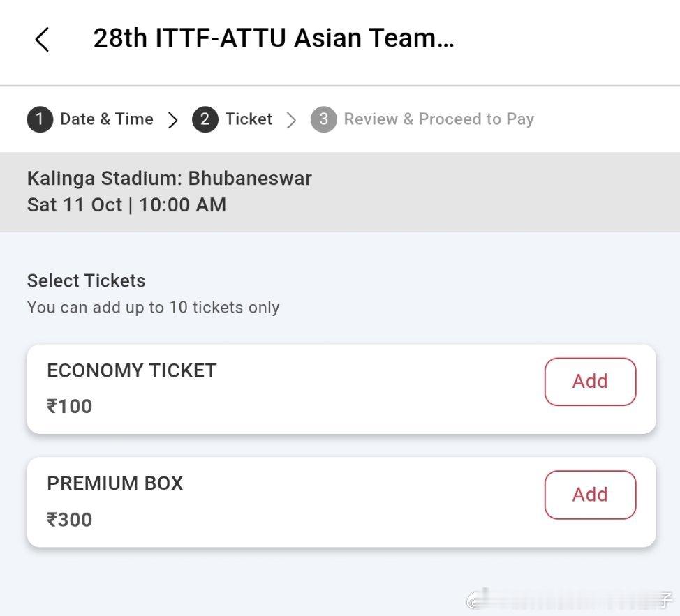
Task: Click the greyed step 3 number circle
Action: click(x=323, y=119)
